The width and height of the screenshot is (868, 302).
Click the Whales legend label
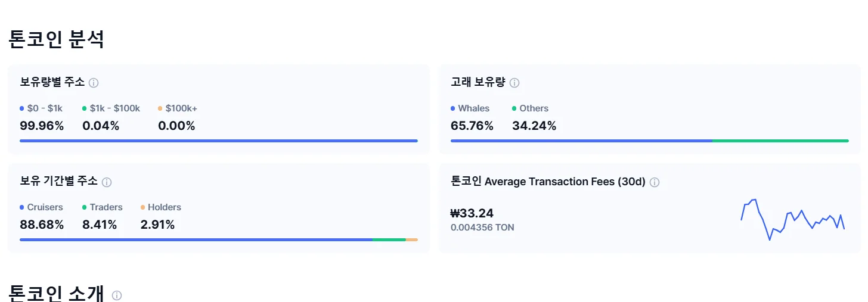(473, 108)
